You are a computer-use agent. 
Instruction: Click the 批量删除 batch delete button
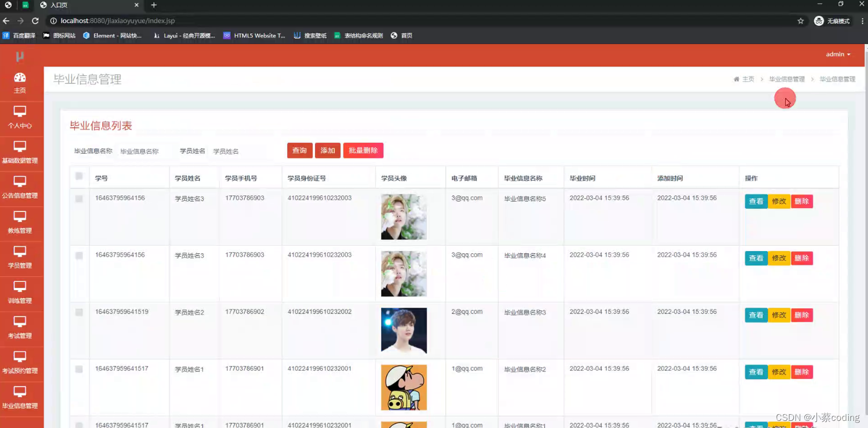363,151
